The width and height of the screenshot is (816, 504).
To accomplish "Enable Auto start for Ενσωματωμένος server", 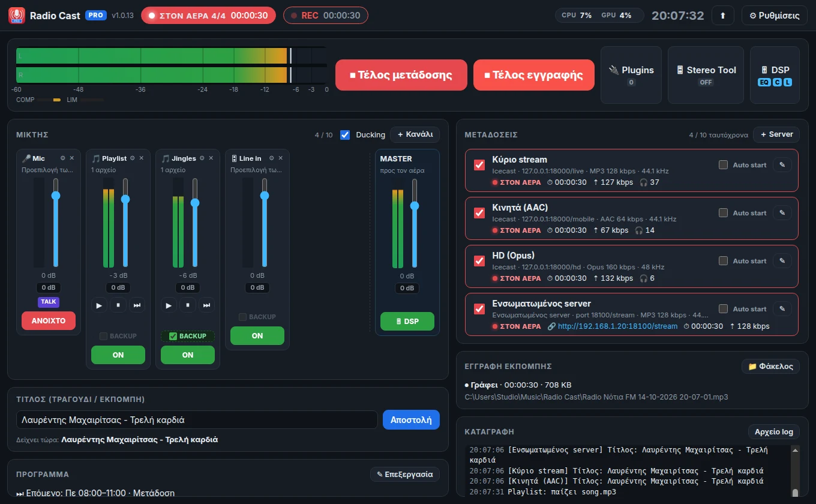I will point(723,309).
